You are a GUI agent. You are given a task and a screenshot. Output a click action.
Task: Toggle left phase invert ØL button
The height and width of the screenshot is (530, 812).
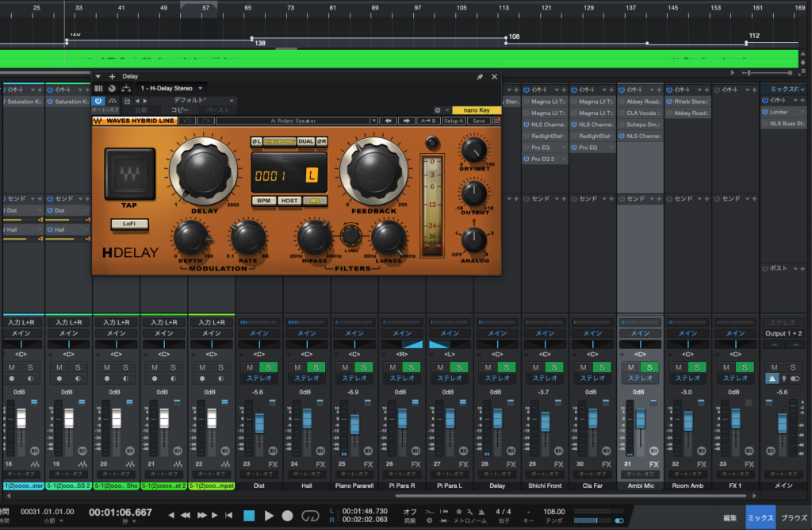(257, 141)
